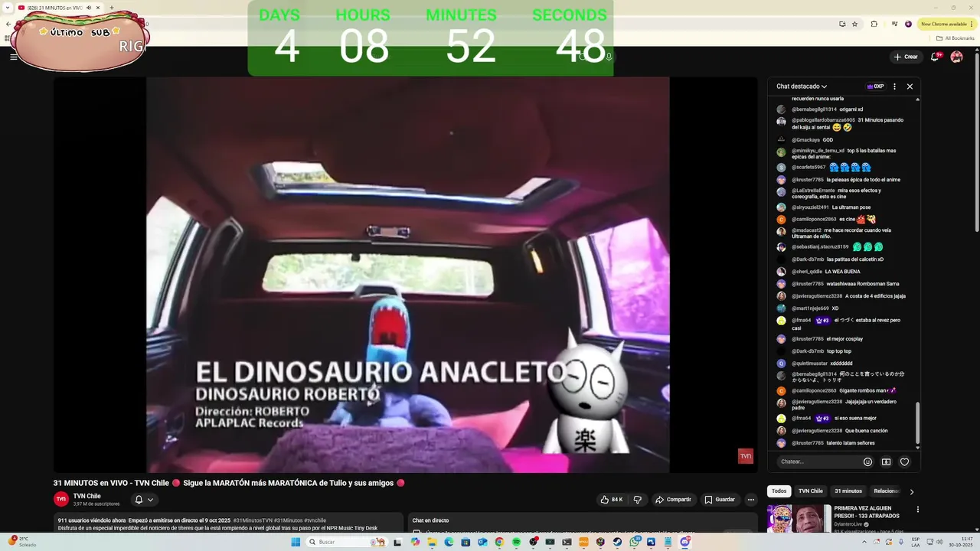Image resolution: width=980 pixels, height=551 pixels.
Task: Select the Todos filter chip
Action: click(x=779, y=491)
